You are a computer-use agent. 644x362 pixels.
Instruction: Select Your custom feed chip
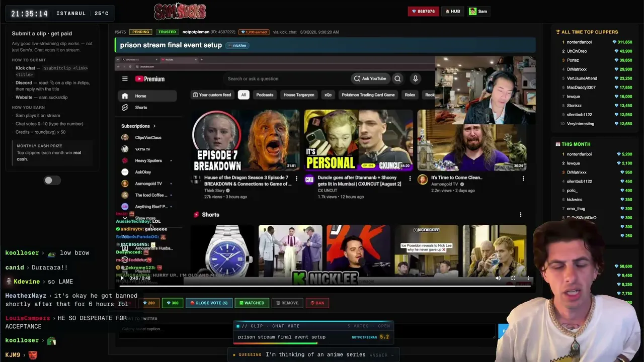tap(212, 95)
